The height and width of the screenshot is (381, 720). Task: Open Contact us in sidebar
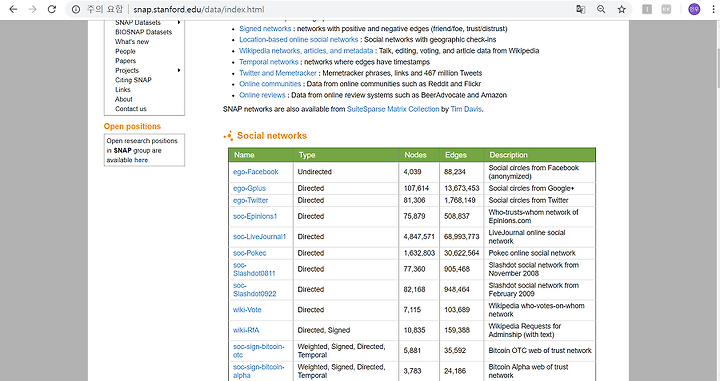130,109
